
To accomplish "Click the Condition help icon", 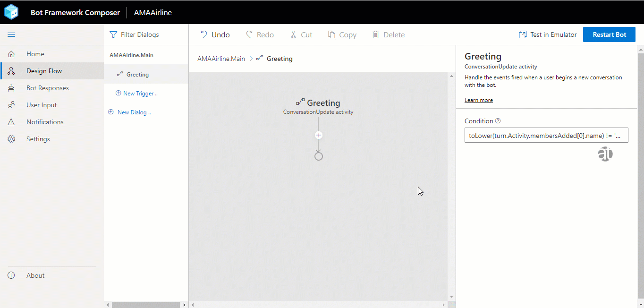I will click(x=498, y=121).
